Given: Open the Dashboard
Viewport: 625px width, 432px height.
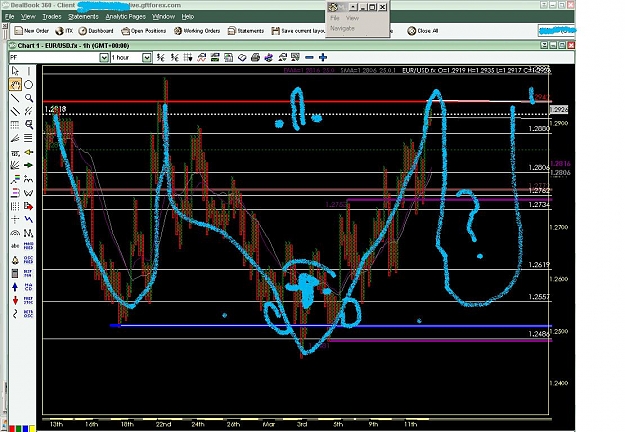Looking at the screenshot, I should (x=96, y=31).
